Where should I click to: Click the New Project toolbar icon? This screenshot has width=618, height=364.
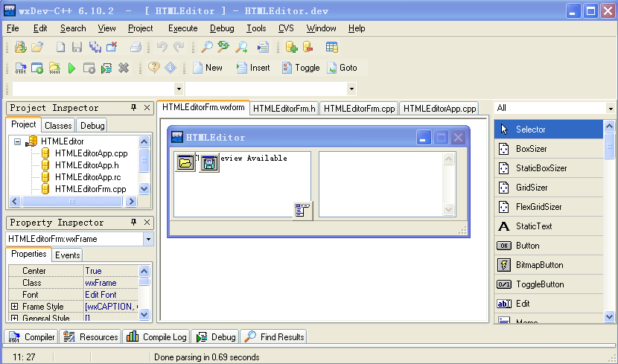pos(21,48)
